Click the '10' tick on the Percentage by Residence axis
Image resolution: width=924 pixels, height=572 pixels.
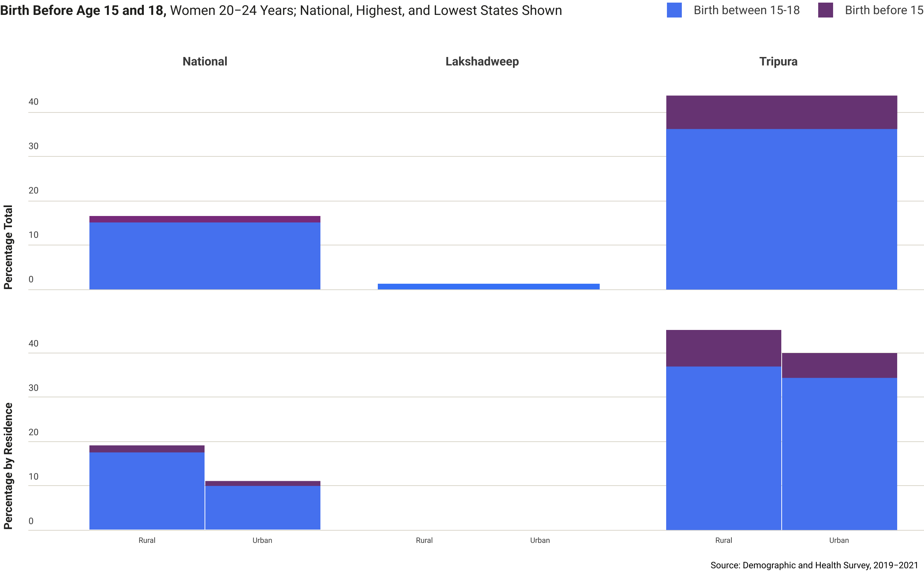pos(33,476)
